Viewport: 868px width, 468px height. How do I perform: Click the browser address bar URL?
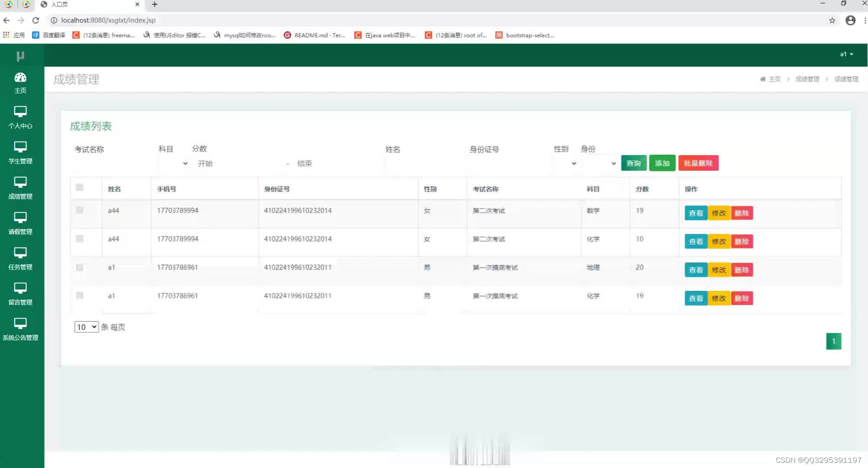tap(108, 20)
